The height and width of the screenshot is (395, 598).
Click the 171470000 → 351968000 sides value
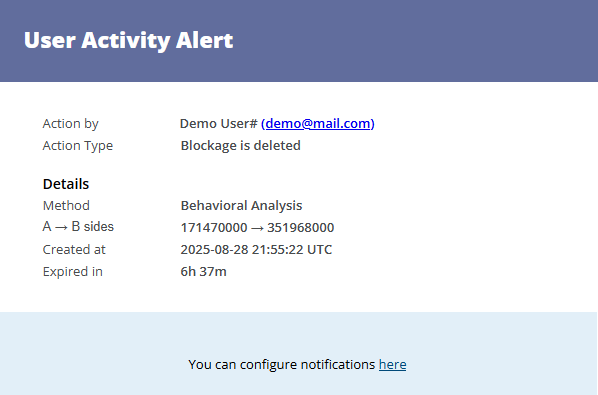click(257, 228)
